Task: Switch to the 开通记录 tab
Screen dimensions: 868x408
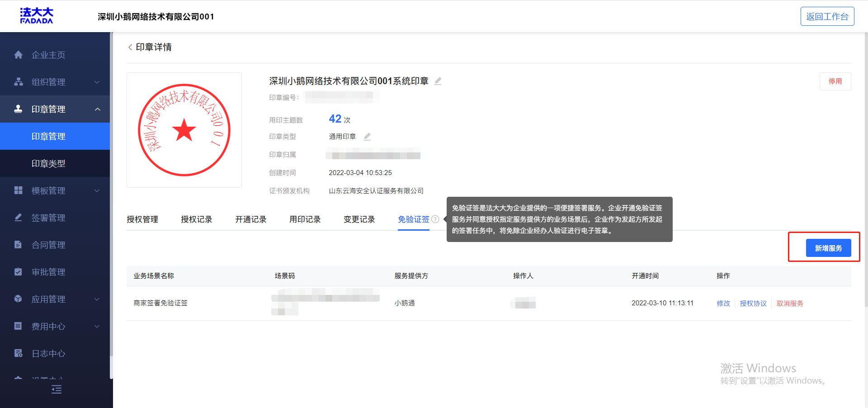Action: point(251,219)
